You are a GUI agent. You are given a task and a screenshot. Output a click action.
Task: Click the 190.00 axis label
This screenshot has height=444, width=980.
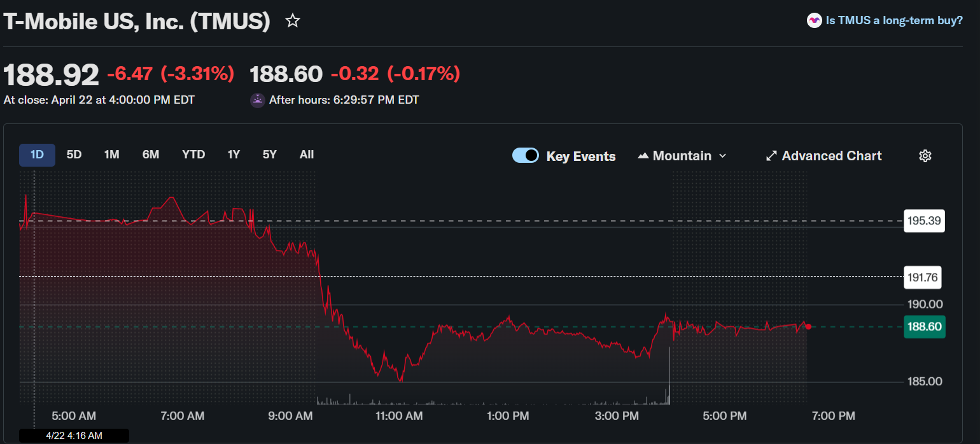[925, 304]
